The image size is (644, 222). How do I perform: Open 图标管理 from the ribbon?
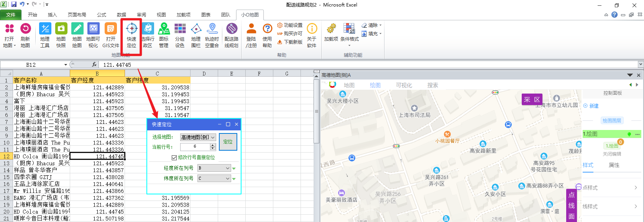pos(164,35)
